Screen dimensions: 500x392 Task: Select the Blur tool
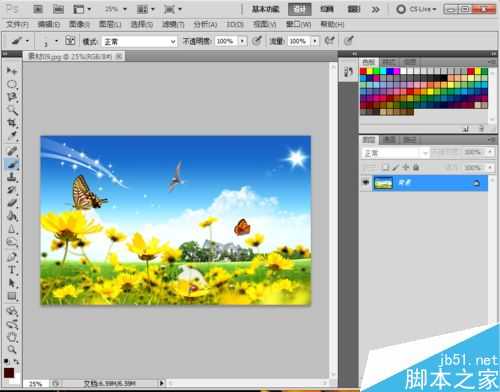pyautogui.click(x=12, y=229)
